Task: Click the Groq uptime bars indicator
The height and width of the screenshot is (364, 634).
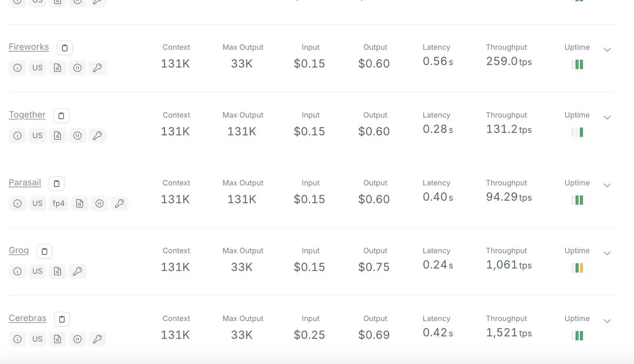Action: tap(577, 268)
